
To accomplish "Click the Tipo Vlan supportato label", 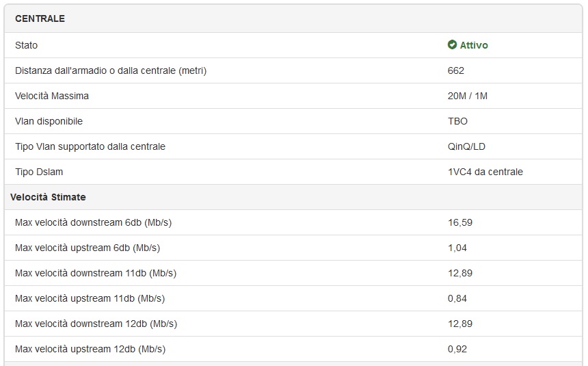I will [x=90, y=146].
